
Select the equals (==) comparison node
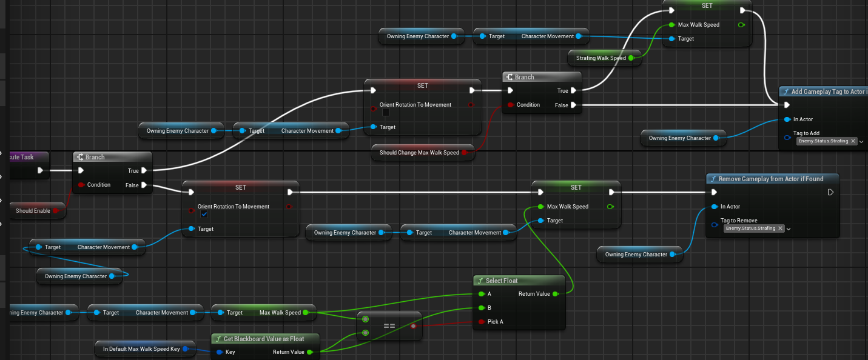[389, 325]
